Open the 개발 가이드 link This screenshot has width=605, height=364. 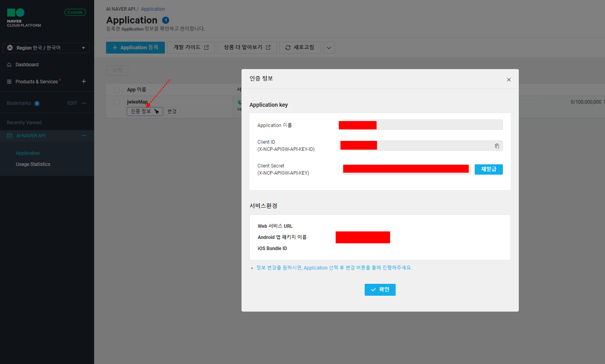pyautogui.click(x=191, y=48)
